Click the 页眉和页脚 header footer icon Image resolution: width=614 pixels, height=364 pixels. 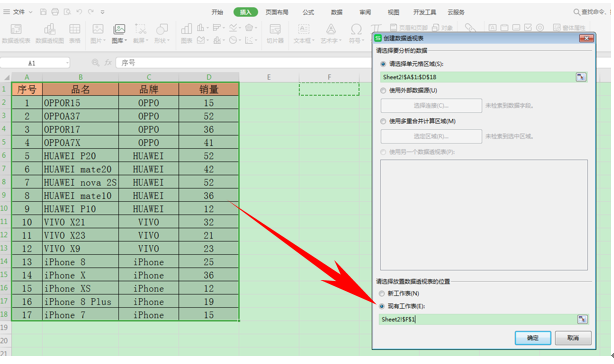click(x=394, y=27)
